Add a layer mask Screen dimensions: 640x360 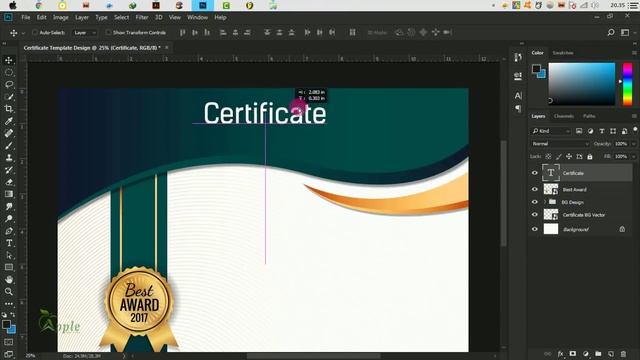573,353
